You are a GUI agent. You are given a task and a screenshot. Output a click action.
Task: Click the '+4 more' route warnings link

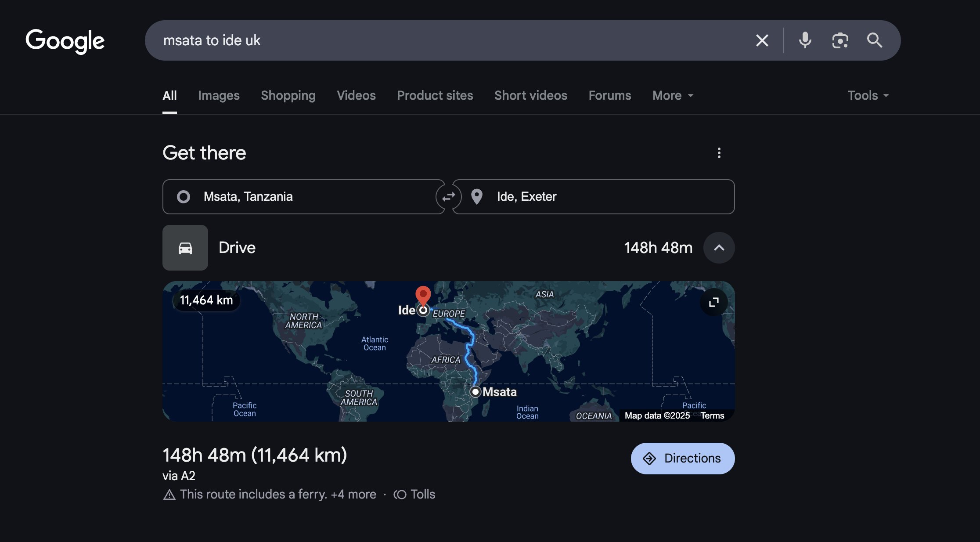(x=353, y=495)
